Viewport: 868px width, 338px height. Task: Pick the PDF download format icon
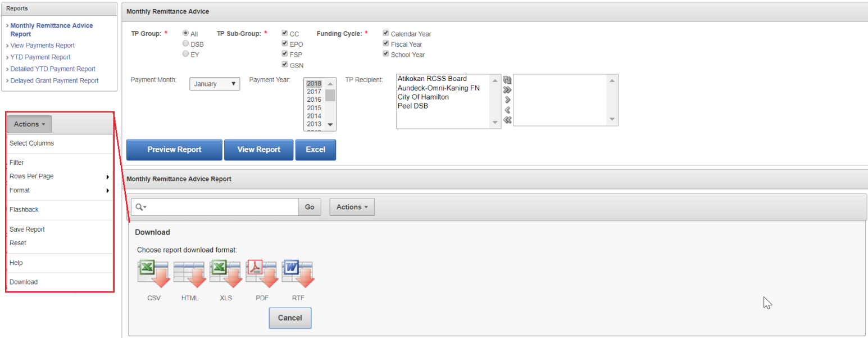tap(262, 274)
